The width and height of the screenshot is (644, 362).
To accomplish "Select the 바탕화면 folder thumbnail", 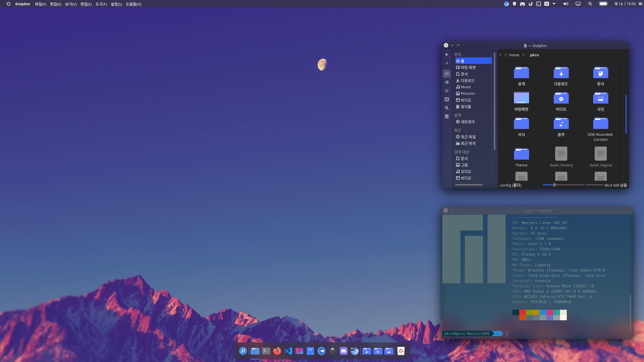I will click(x=521, y=98).
